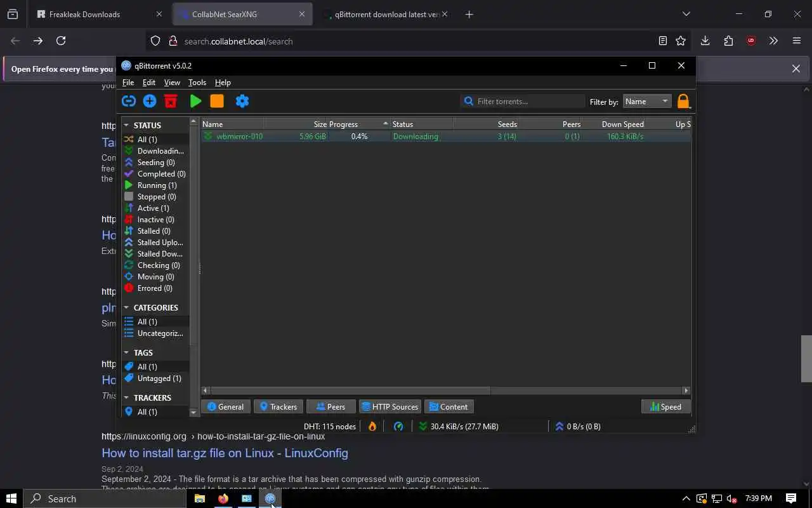The width and height of the screenshot is (812, 508).
Task: Select All (1) under TRACKERS
Action: click(x=155, y=412)
